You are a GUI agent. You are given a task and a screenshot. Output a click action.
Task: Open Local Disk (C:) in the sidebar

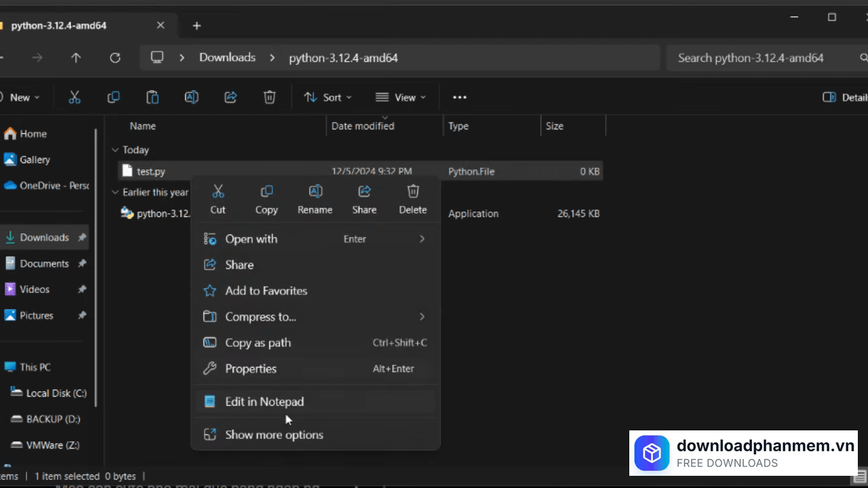pos(49,393)
